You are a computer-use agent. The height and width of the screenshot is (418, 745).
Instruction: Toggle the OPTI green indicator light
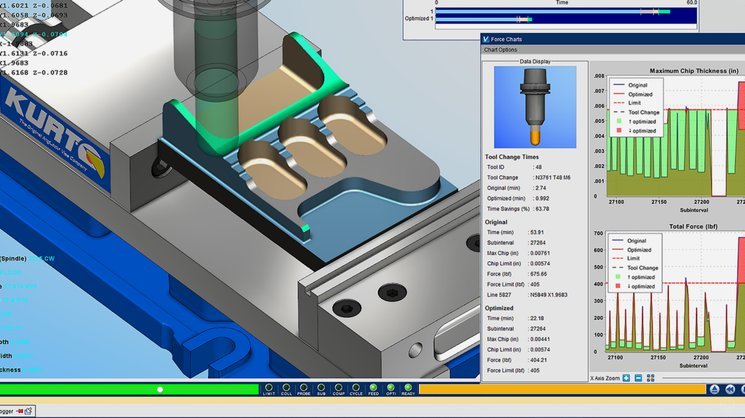pyautogui.click(x=391, y=388)
